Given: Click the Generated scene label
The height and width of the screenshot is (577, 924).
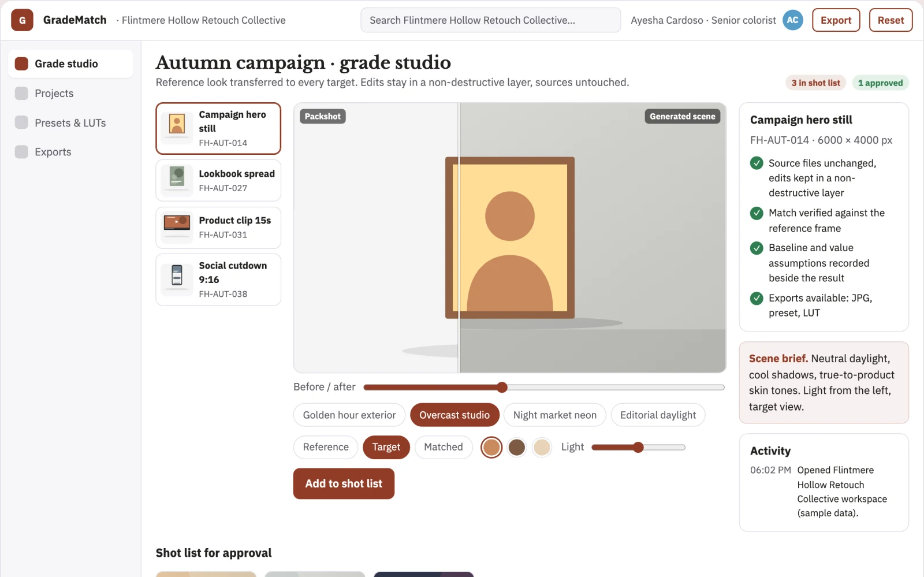Looking at the screenshot, I should coord(682,116).
